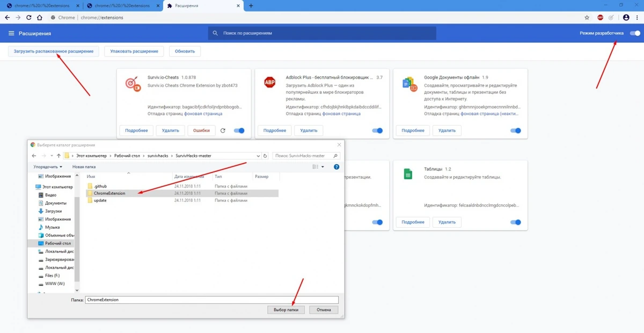Go back in the Chrome toolbar
Image resolution: width=644 pixels, height=333 pixels.
click(x=8, y=17)
